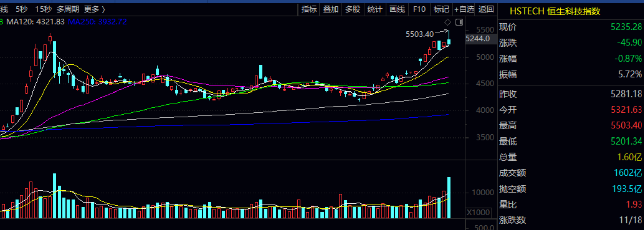644x230 pixels.
Task: Open the F10 company info page
Action: (419, 9)
